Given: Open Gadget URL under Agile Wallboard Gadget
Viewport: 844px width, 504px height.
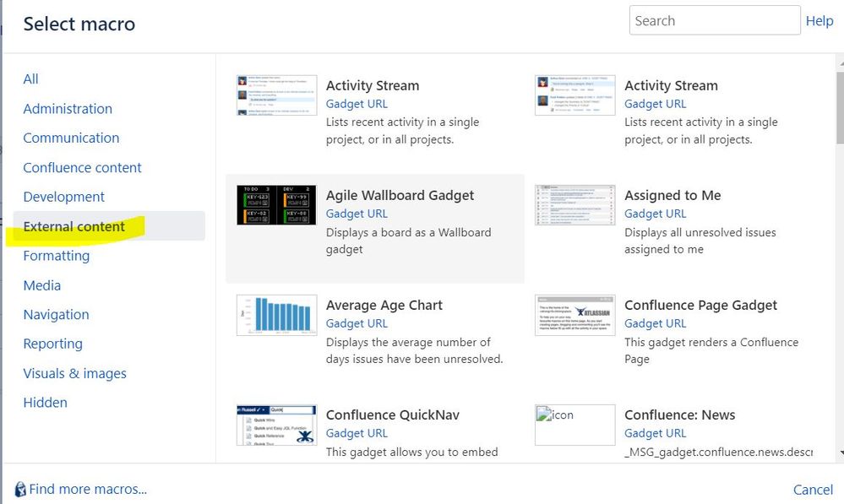Looking at the screenshot, I should tap(357, 214).
